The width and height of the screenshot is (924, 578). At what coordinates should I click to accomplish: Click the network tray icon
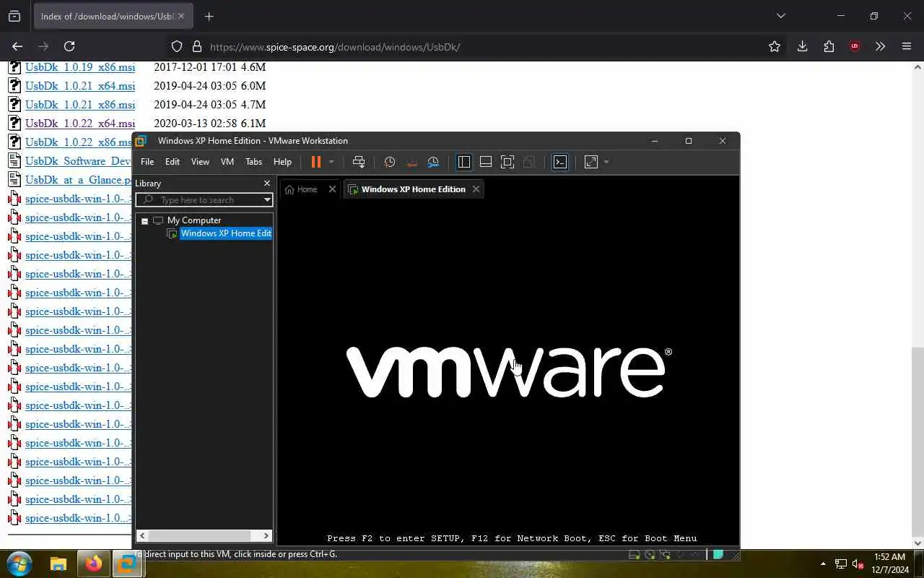point(841,564)
